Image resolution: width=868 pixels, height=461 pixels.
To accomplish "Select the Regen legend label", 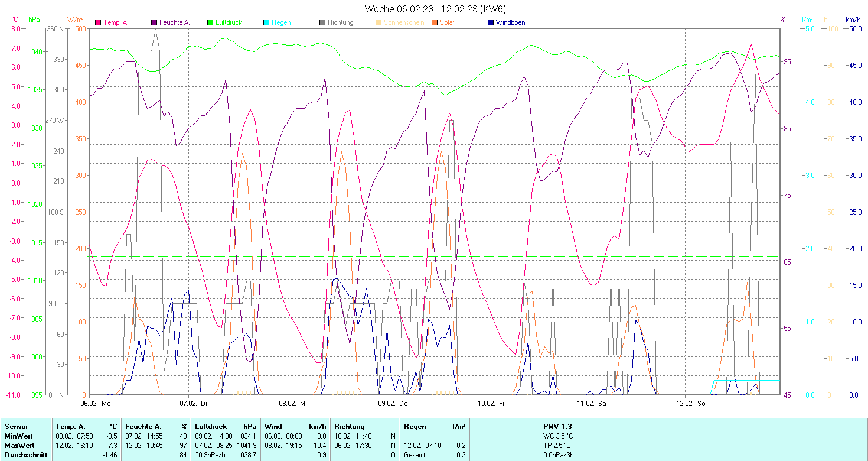I will point(281,22).
